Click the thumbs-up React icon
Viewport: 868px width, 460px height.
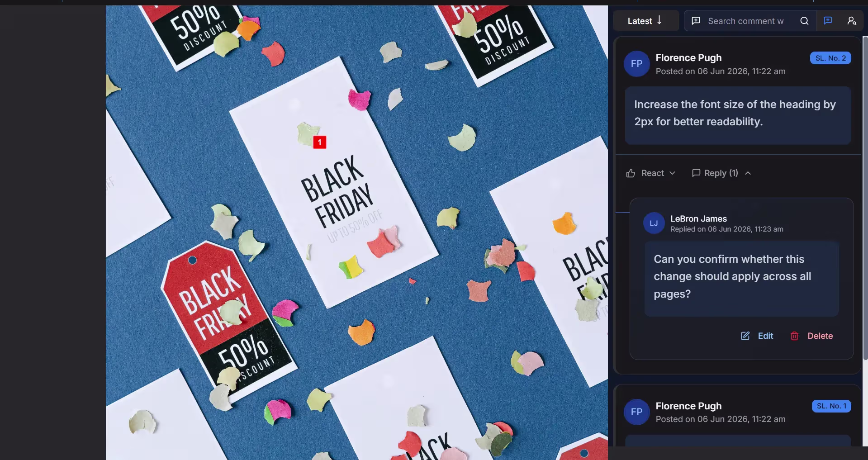(631, 173)
